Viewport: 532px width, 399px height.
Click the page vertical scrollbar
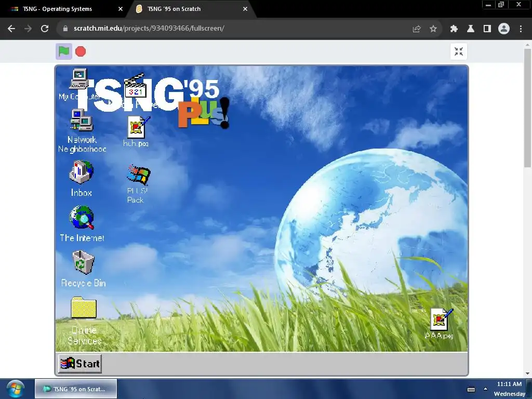click(528, 108)
